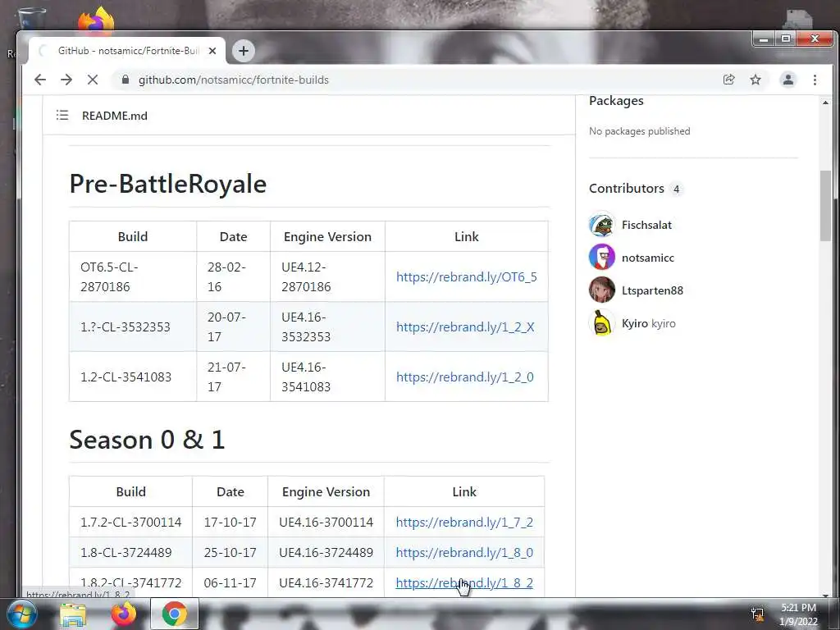Click the engine cell UE4.16-3700114
The width and height of the screenshot is (840, 630).
click(x=326, y=523)
